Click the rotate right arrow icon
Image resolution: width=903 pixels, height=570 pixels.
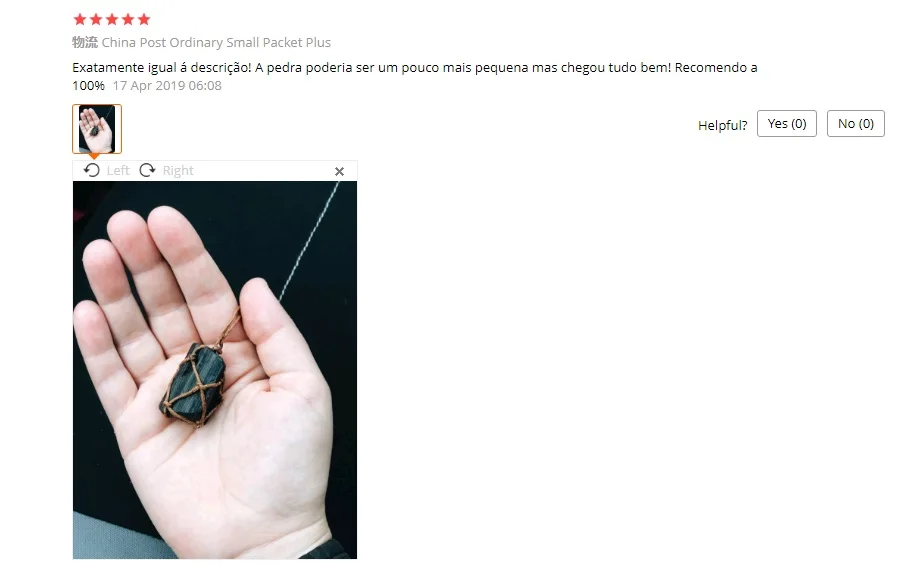147,170
